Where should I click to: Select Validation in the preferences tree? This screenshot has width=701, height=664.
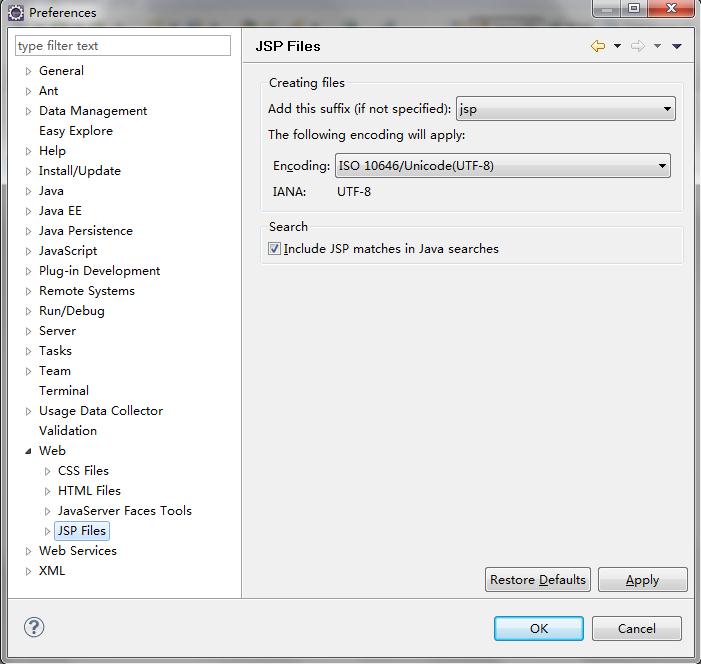pyautogui.click(x=68, y=431)
